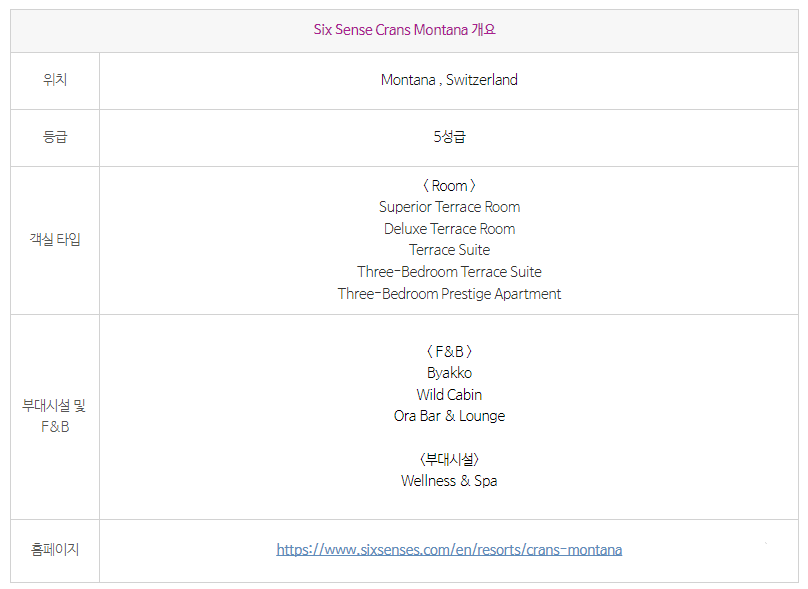Screen dimensions: 808x589
Task: Click the Montana, Switzerland location text
Action: pos(449,80)
